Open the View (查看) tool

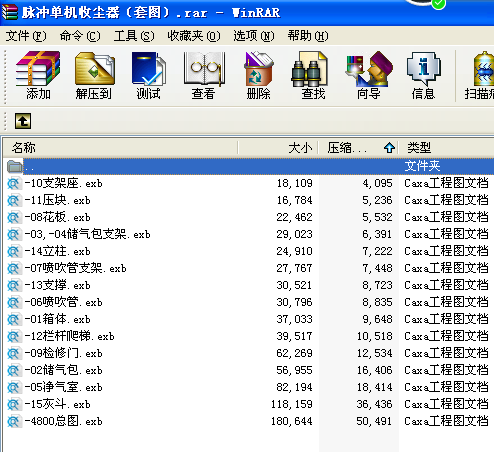click(x=204, y=75)
